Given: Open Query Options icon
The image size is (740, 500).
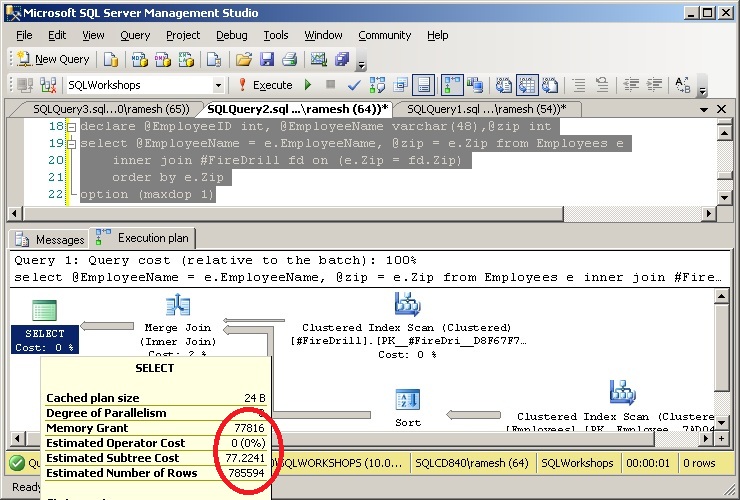Looking at the screenshot, I should coord(400,85).
